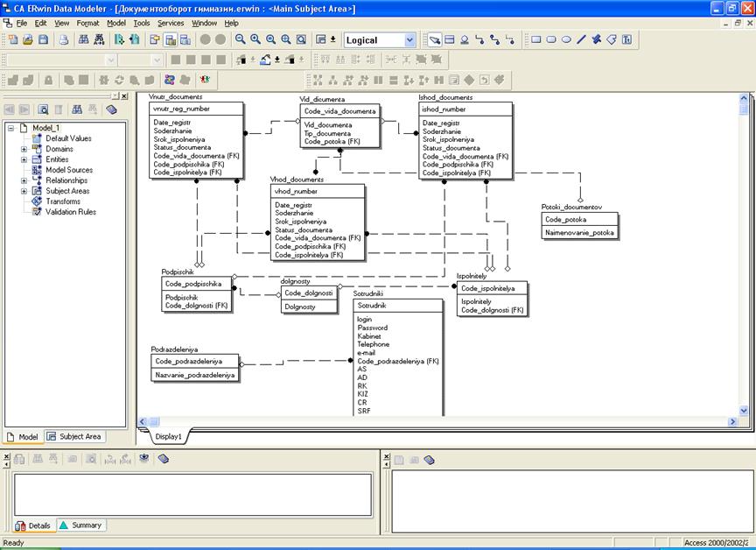Open the font size combo box
756x550 pixels.
[x=140, y=60]
